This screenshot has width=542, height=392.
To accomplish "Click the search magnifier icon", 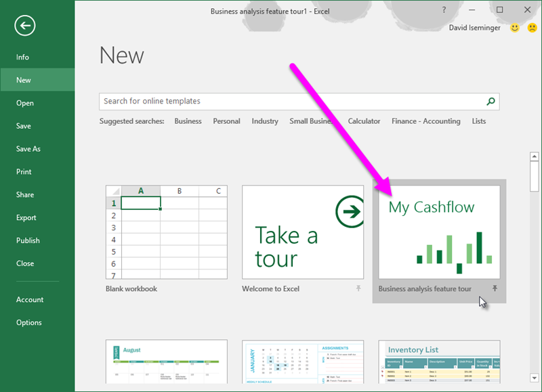I will click(491, 101).
